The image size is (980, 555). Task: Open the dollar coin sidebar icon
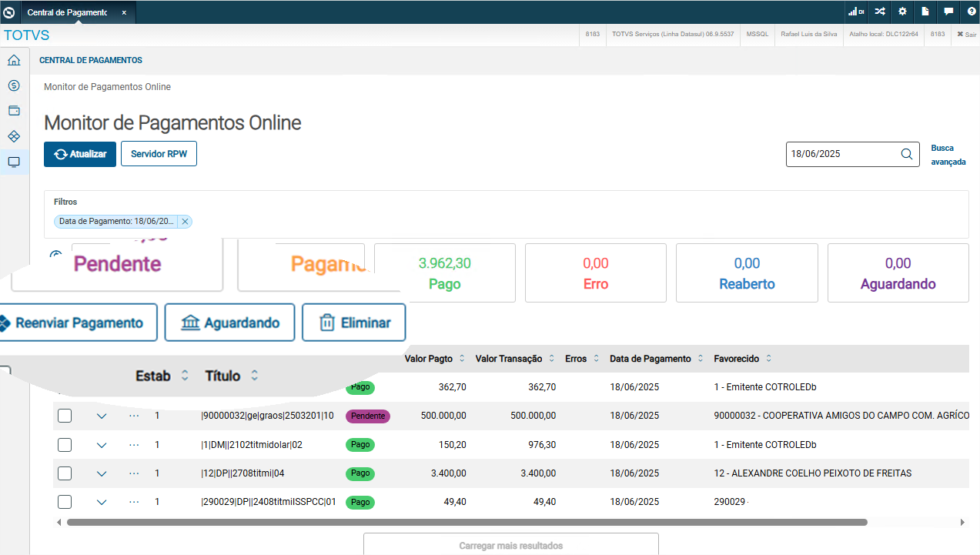14,85
